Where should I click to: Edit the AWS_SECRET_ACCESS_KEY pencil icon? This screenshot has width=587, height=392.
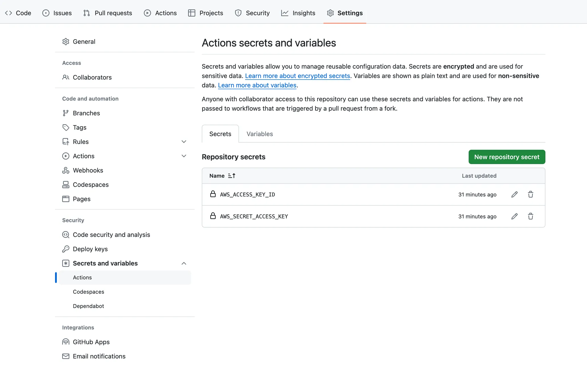[514, 216]
